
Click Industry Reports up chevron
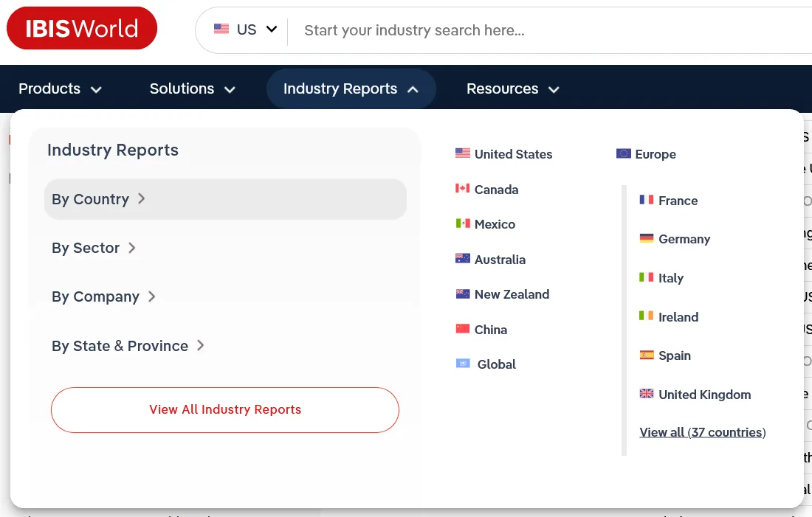click(x=413, y=89)
